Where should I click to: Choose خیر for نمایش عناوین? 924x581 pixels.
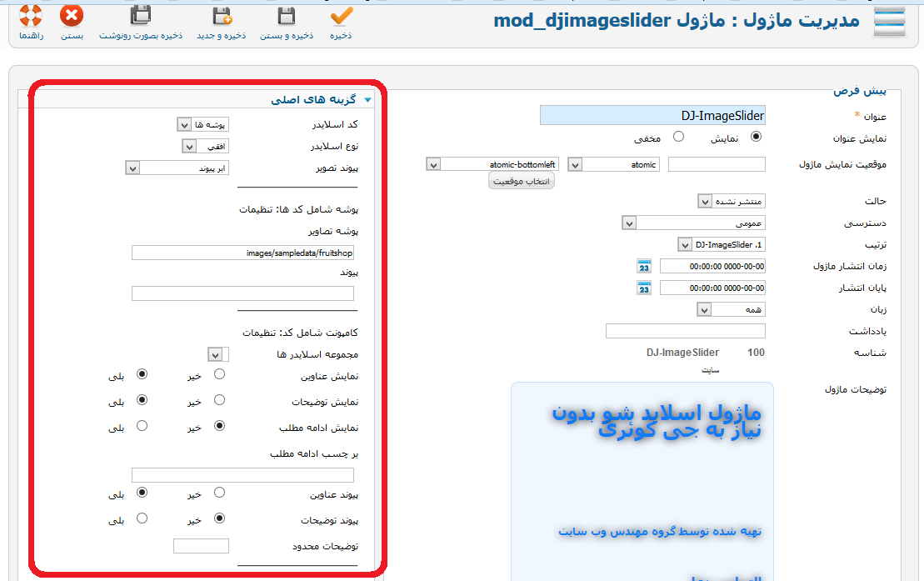click(219, 375)
